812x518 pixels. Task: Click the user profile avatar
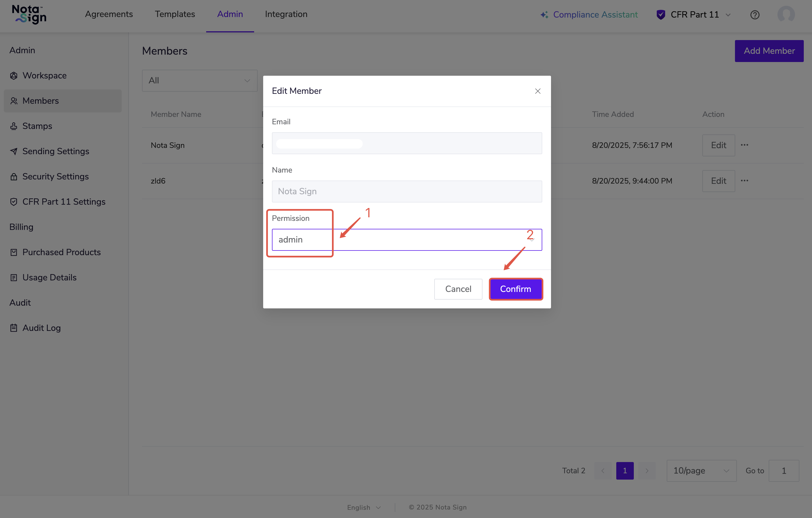[786, 15]
